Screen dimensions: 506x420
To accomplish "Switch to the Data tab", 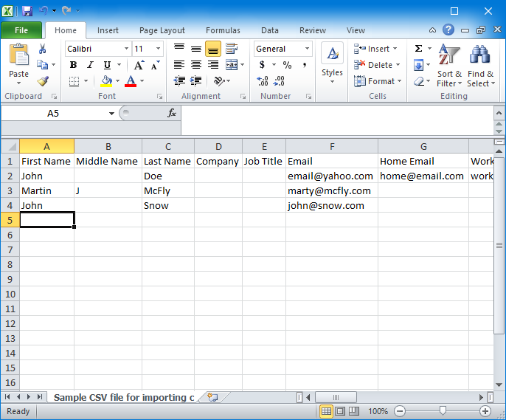I will pos(270,30).
